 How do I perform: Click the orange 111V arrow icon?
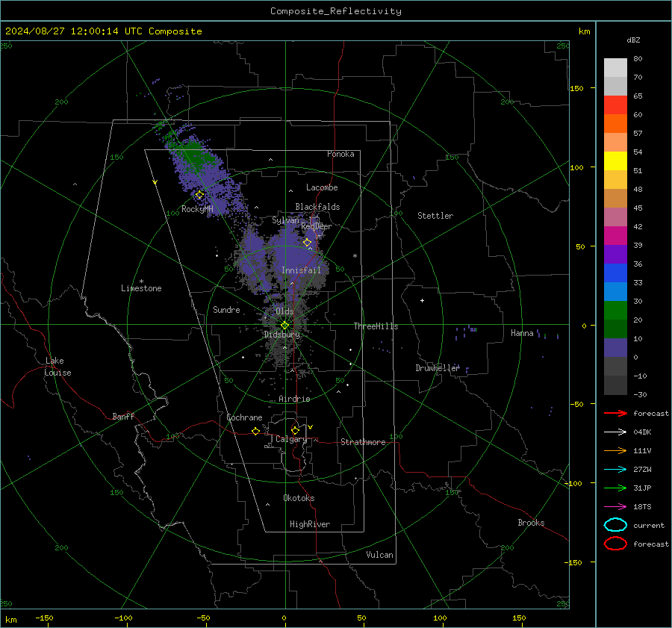(615, 450)
